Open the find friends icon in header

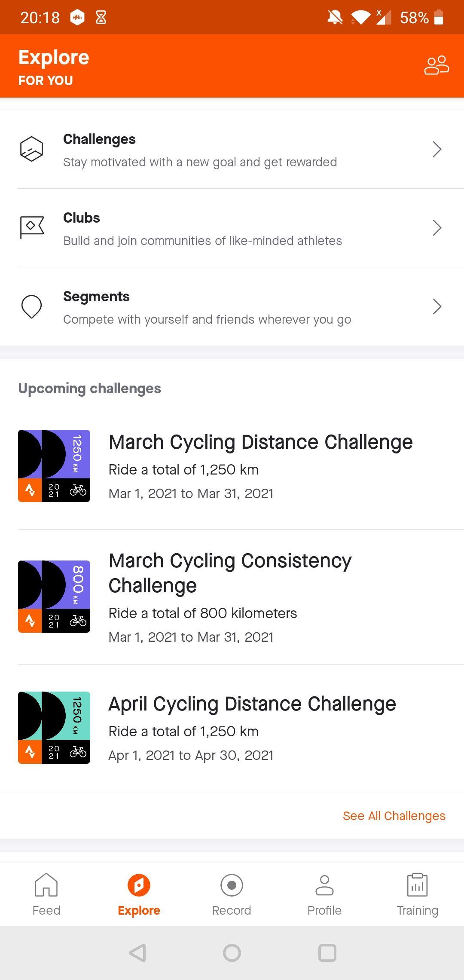[x=437, y=65]
